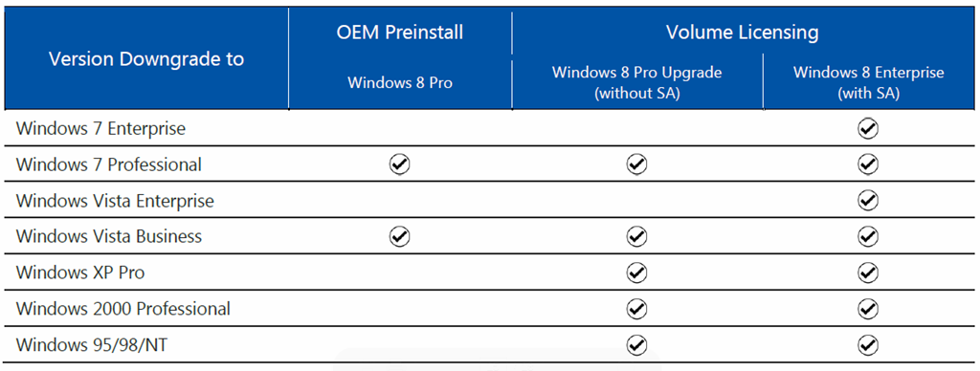
Task: Click the Windows 2000 Professional row label
Action: [x=123, y=309]
